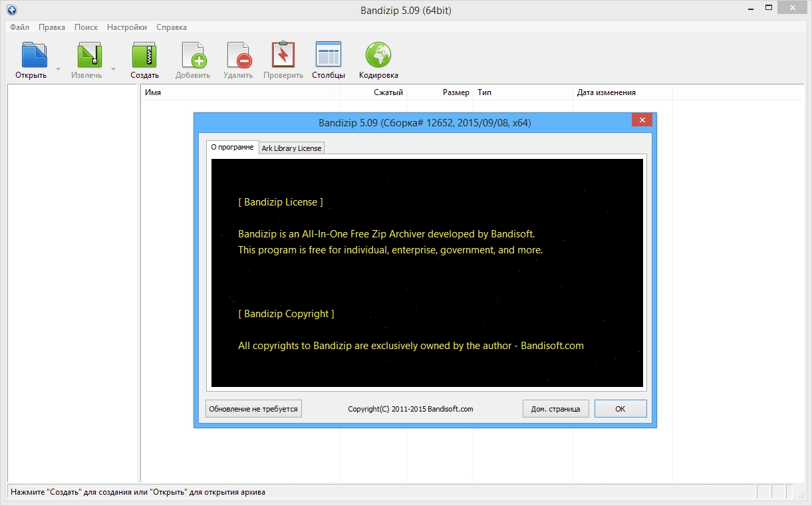This screenshot has height=506, width=812.
Task: Click the "All copyrights to Bandizip" line
Action: click(x=411, y=346)
